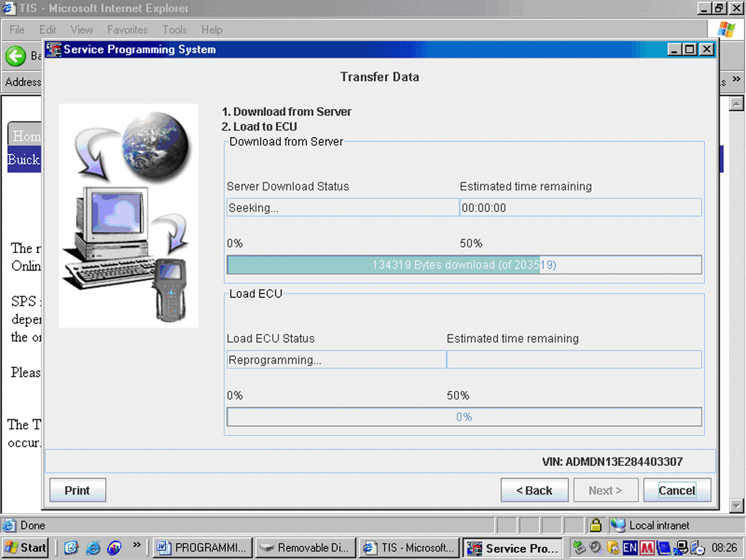Open the Favorites menu
This screenshot has height=560, width=746.
[x=127, y=30]
